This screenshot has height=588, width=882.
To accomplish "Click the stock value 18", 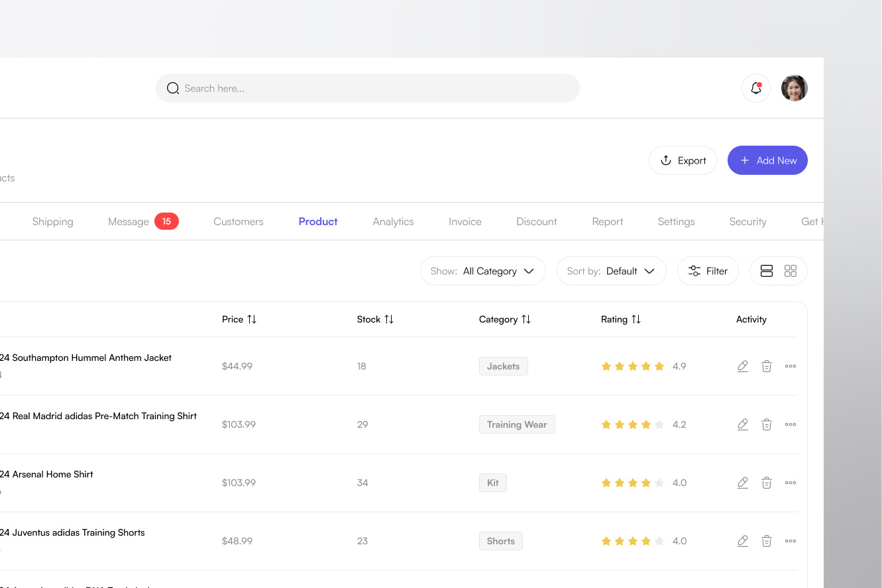I will click(362, 366).
